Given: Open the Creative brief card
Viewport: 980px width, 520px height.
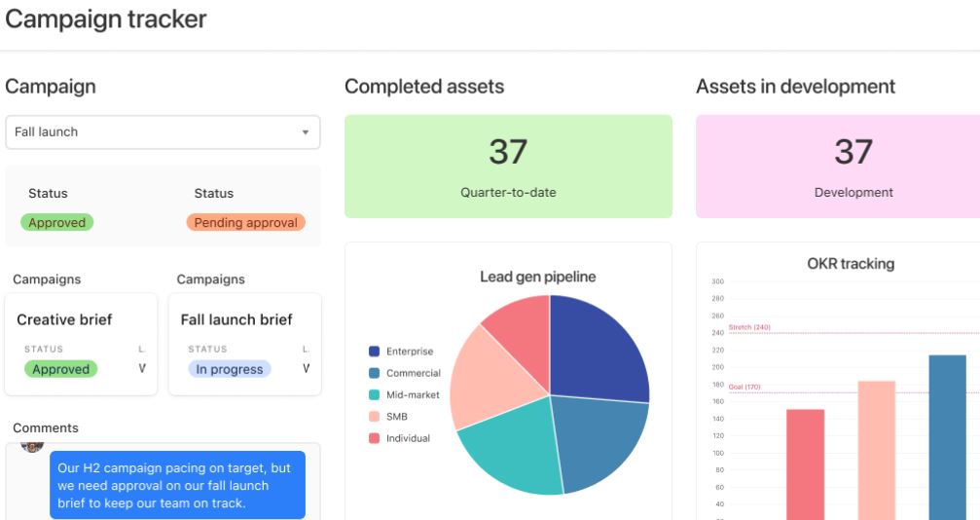Looking at the screenshot, I should (81, 344).
